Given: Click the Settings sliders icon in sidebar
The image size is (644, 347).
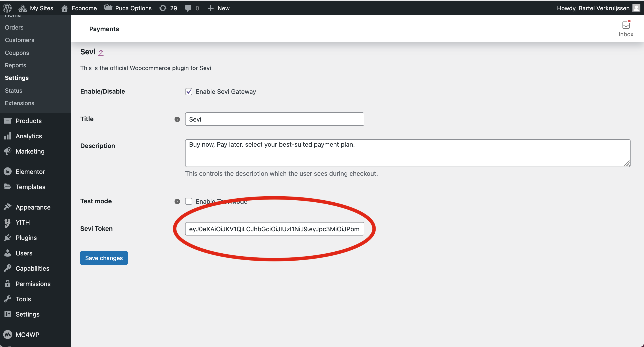Looking at the screenshot, I should tap(8, 314).
